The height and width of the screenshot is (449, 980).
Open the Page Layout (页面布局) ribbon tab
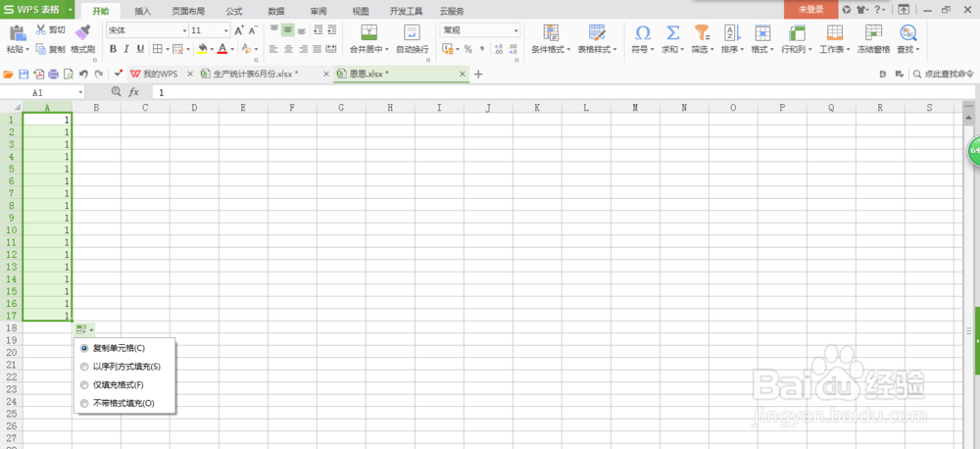point(188,11)
